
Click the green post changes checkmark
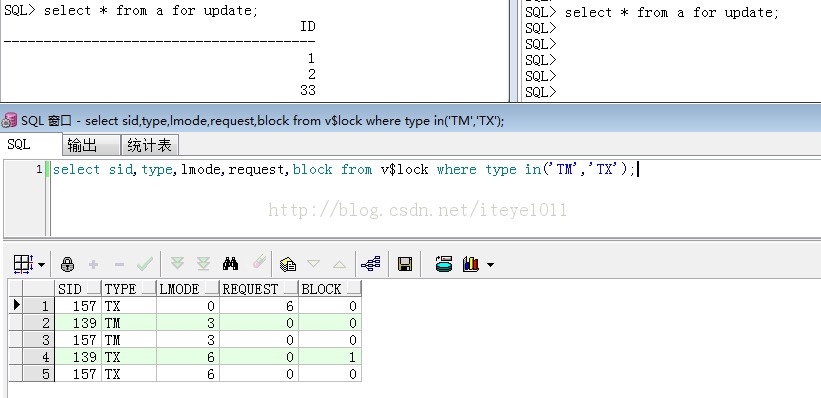(x=145, y=264)
